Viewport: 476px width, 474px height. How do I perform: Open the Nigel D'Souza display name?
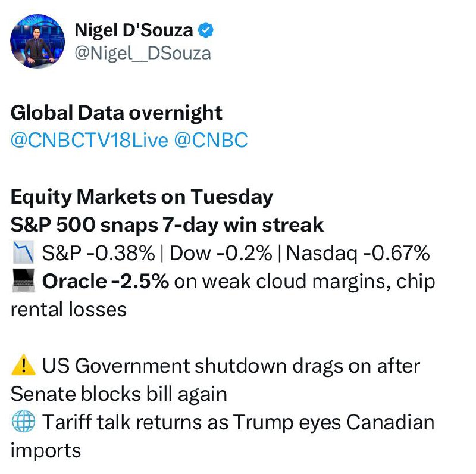[133, 30]
